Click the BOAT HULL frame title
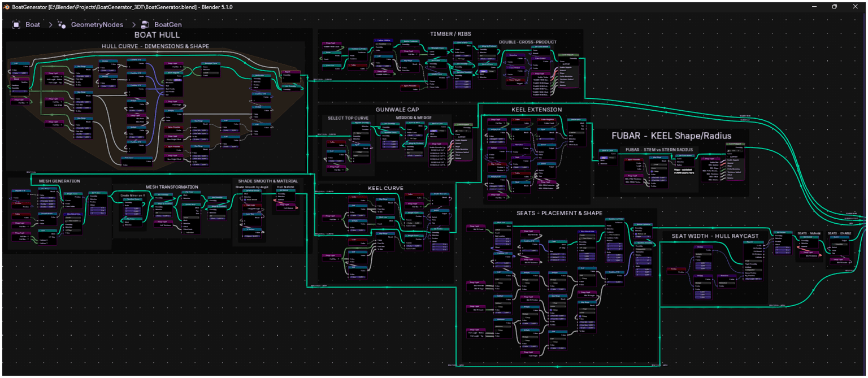Image resolution: width=868 pixels, height=378 pixels. click(x=157, y=35)
